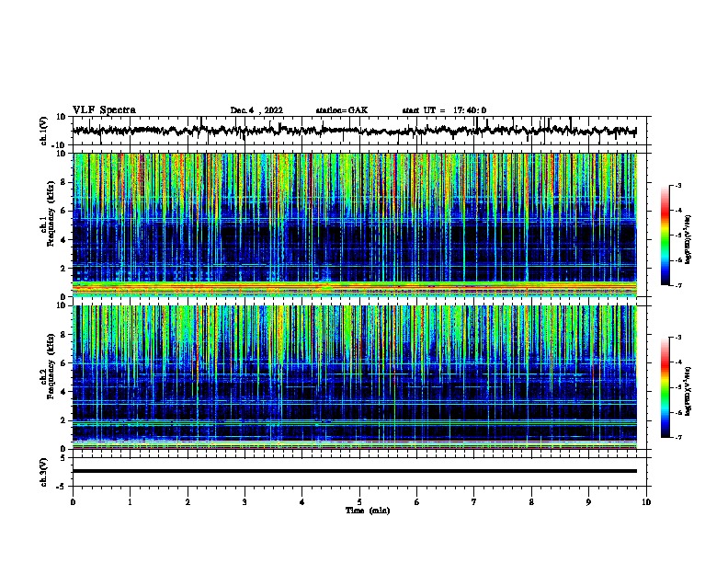
Task: Click the ch.1 spectrogram plot area
Action: point(355,224)
